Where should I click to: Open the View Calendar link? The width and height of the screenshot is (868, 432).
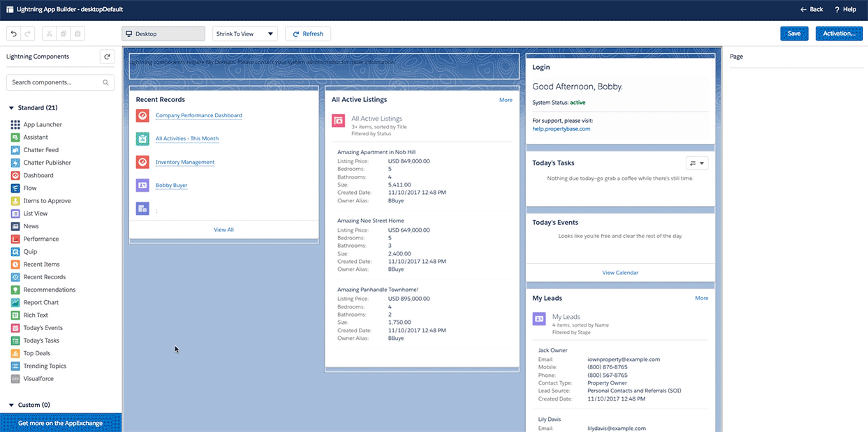619,272
